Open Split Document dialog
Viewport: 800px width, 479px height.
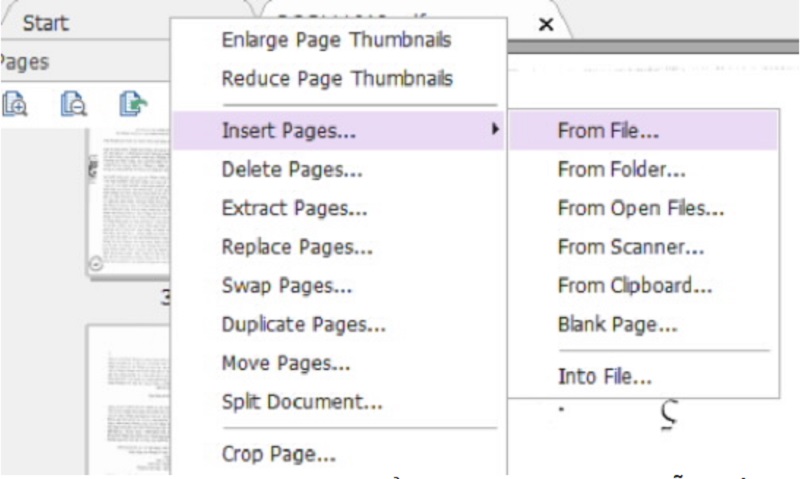point(302,403)
